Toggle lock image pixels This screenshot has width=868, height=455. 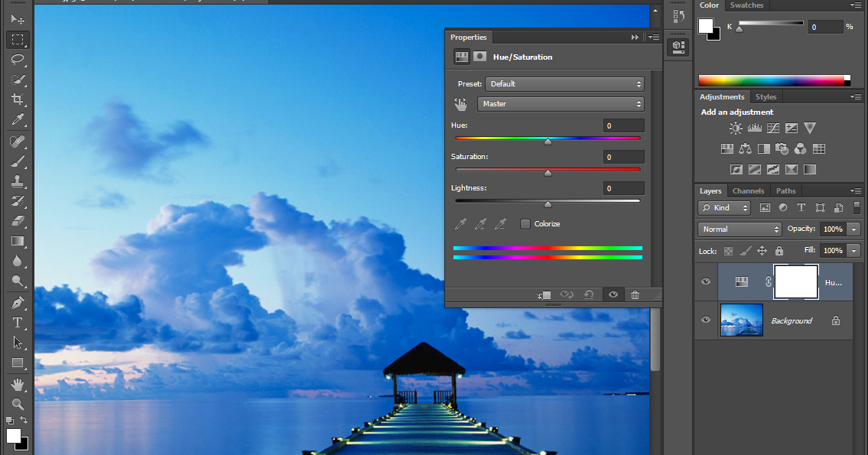[746, 252]
